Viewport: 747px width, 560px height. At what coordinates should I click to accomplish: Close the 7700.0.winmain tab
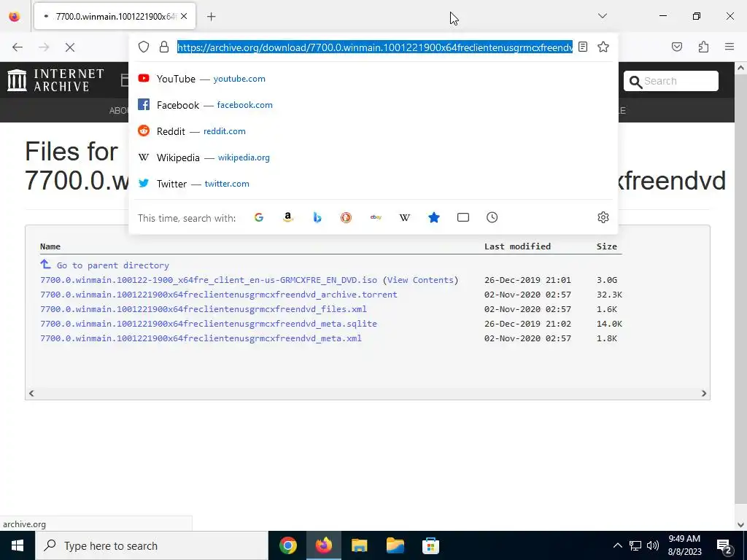click(x=184, y=16)
